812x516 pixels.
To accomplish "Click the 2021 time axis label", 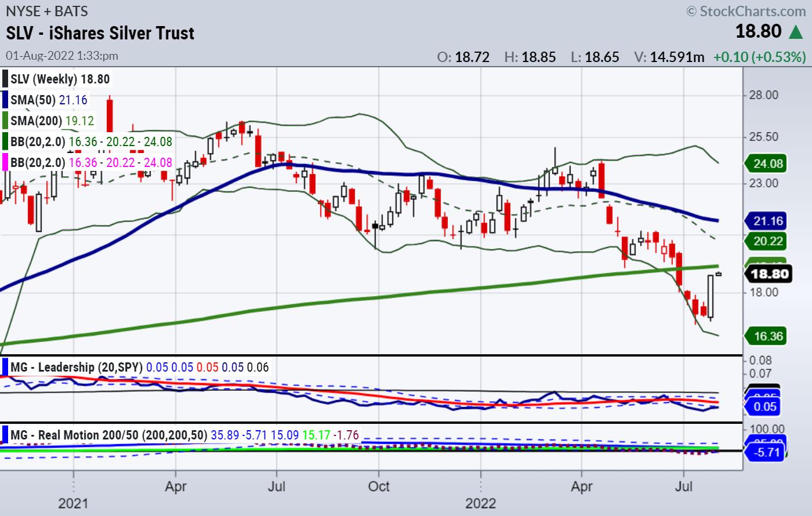I will (73, 503).
